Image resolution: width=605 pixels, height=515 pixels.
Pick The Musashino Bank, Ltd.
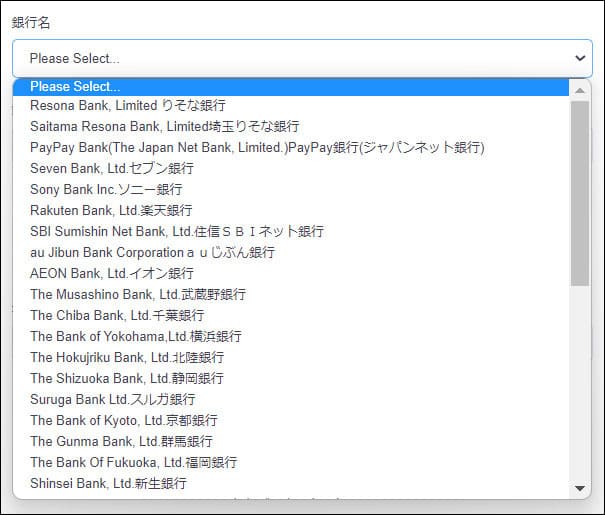tap(138, 294)
